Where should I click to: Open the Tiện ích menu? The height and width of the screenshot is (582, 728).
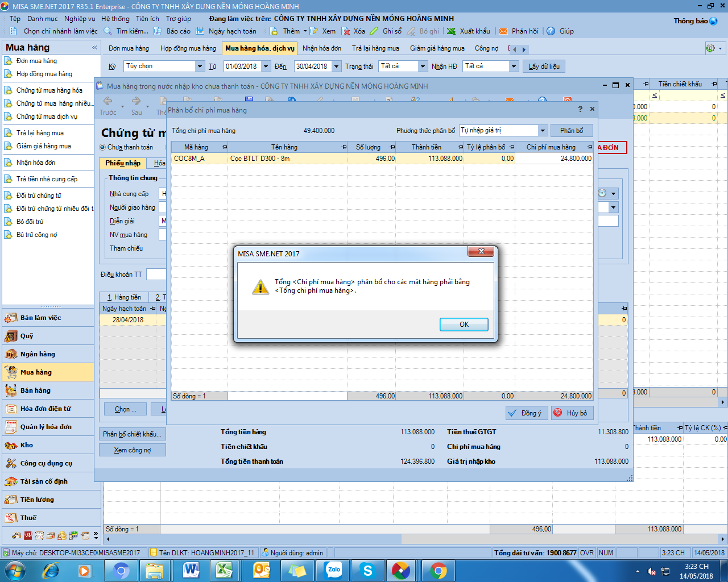click(x=147, y=19)
